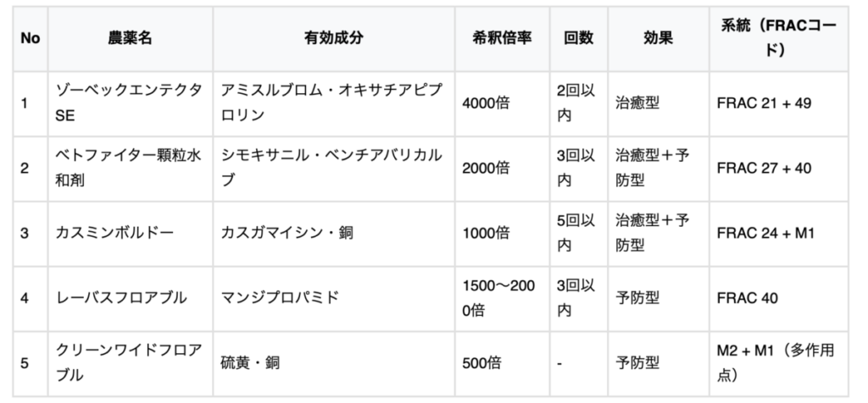Screen dimensions: 868x403
Task: Select the ベトファイター顆粒水和剤 cell
Action: pos(130,168)
